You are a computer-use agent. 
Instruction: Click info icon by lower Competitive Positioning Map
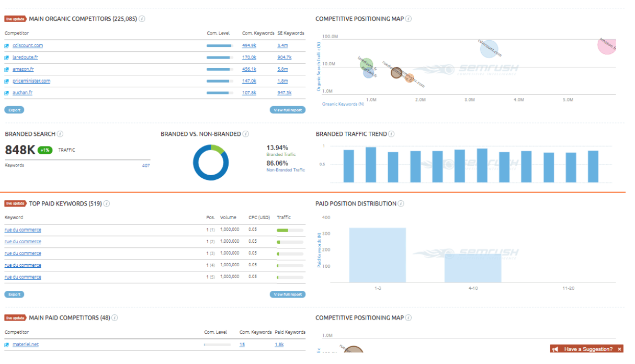click(x=409, y=317)
